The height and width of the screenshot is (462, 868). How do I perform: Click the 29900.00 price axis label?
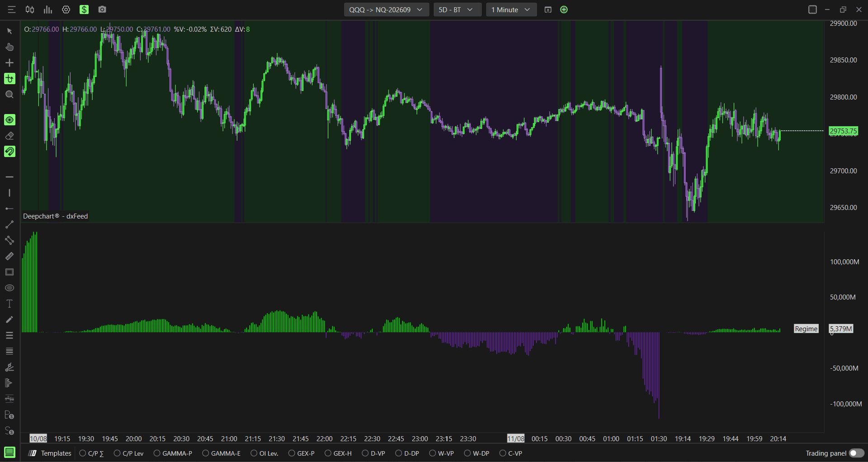(x=843, y=24)
